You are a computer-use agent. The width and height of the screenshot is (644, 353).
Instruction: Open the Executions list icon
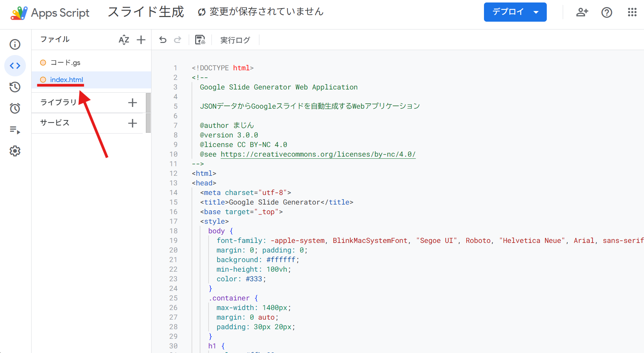pos(15,130)
